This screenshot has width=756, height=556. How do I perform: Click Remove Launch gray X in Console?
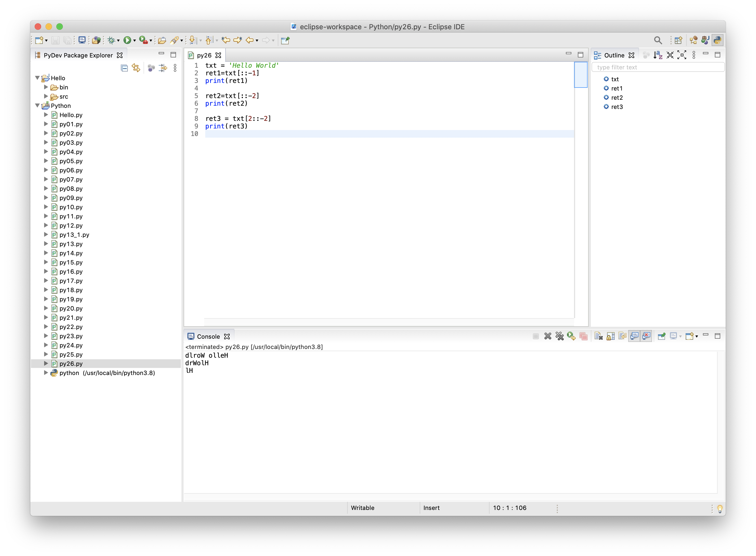(548, 336)
